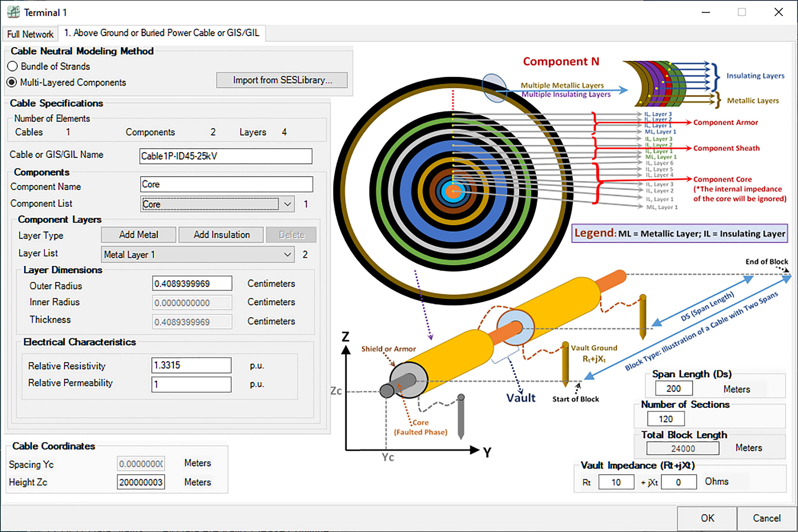Edit the Relative Resistivity value 1.3315
The image size is (798, 532).
point(191,365)
